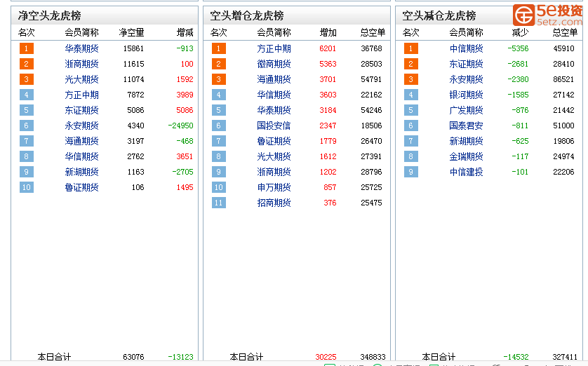Open 鲁证期货 link in 空头增仓龙虎榜 table
This screenshot has width=588, height=366.
click(274, 141)
